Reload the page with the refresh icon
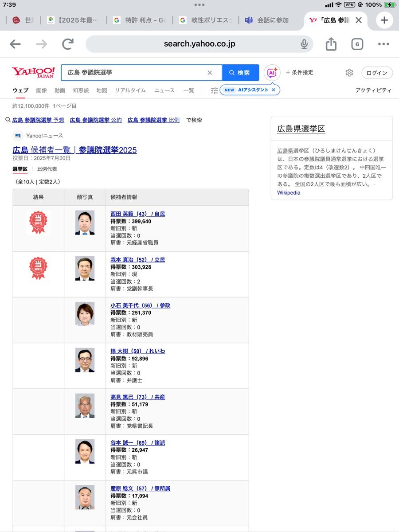 tap(68, 44)
